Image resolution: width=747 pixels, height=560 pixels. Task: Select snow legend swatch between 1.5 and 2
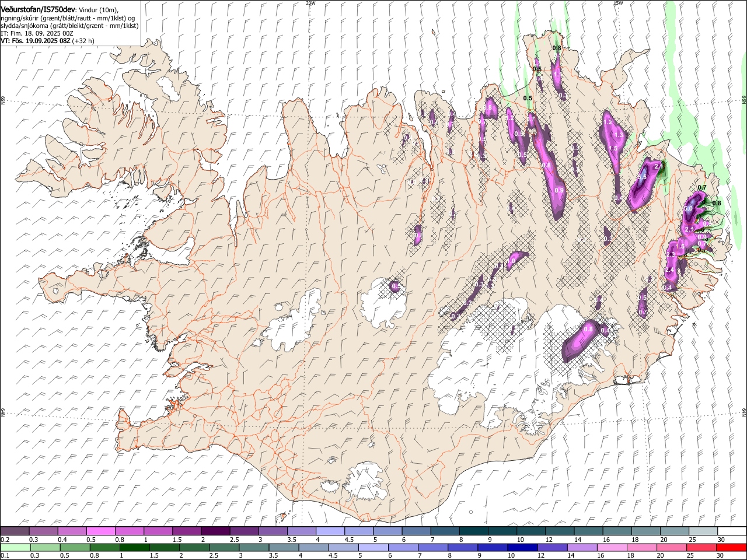[x=187, y=531]
